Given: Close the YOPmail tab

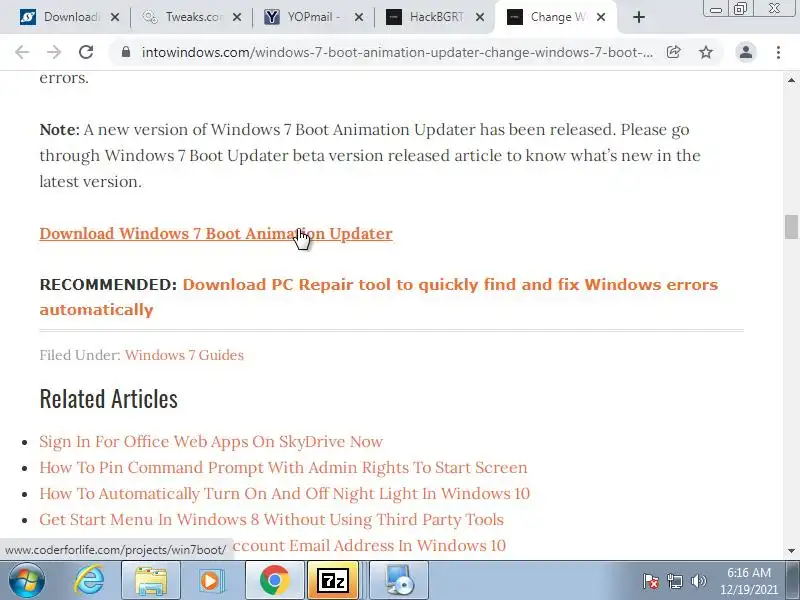Looking at the screenshot, I should pyautogui.click(x=359, y=17).
